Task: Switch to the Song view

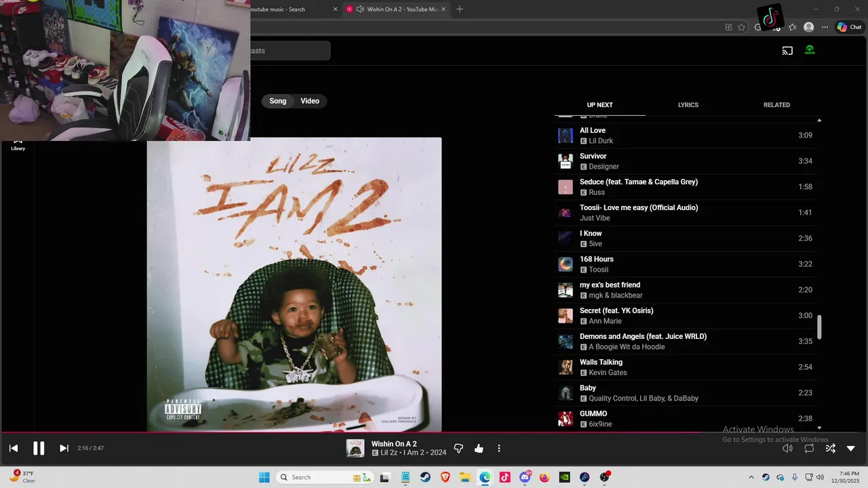Action: 278,101
